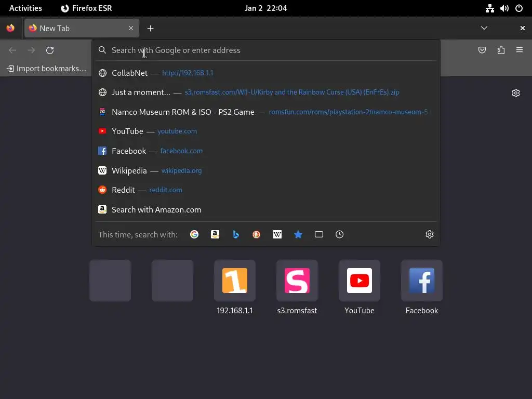Click the New Tab tab label

(55, 29)
